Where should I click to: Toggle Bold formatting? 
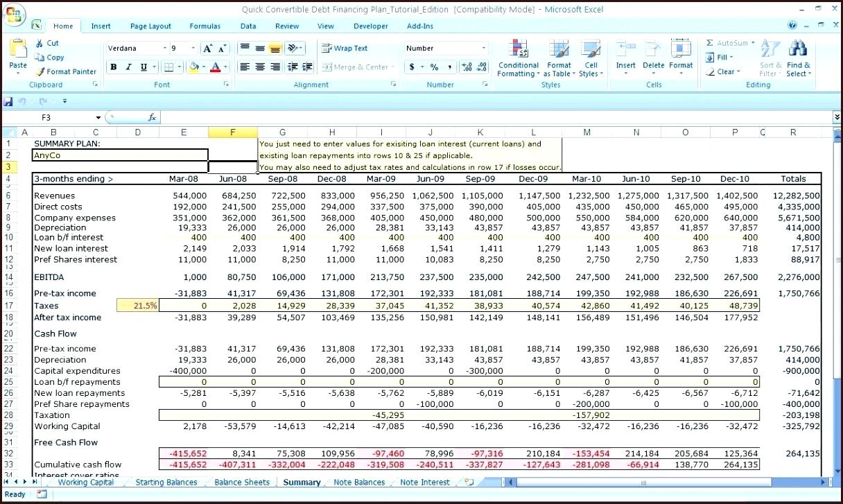pyautogui.click(x=114, y=67)
